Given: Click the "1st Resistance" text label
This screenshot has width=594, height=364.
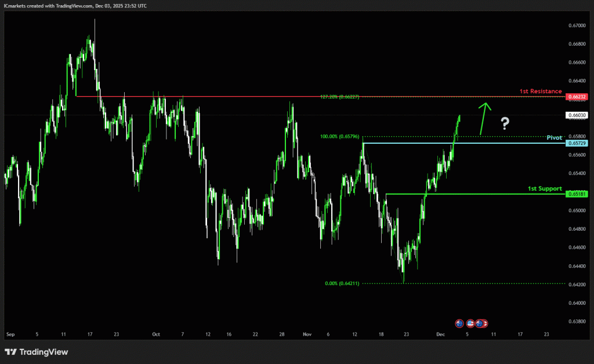Looking at the screenshot, I should 540,92.
